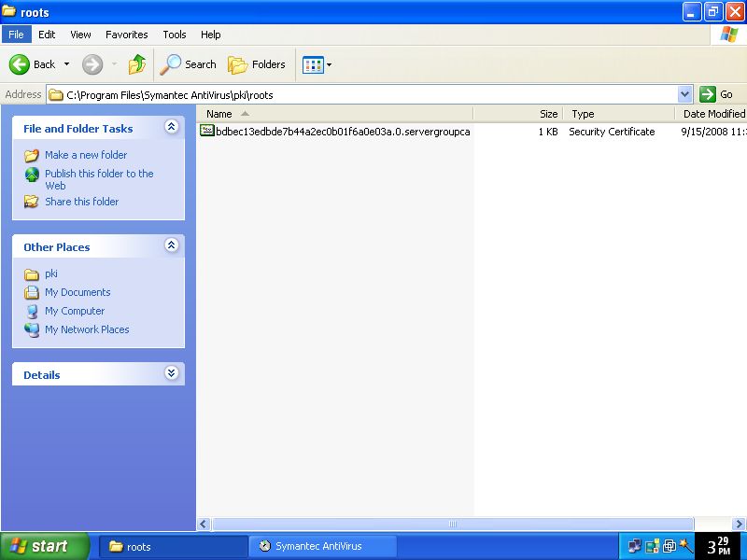Screen dimensions: 747x560
Task: Expand the Details panel
Action: pyautogui.click(x=172, y=372)
